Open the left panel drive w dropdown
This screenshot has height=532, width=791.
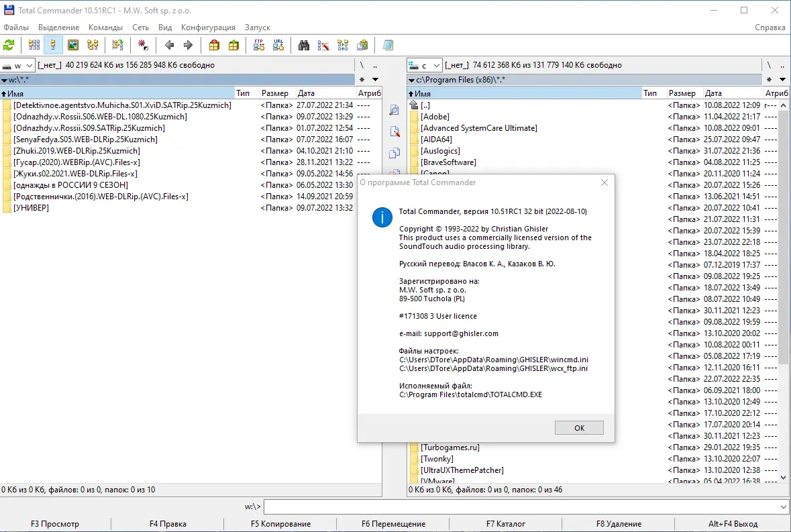point(17,66)
